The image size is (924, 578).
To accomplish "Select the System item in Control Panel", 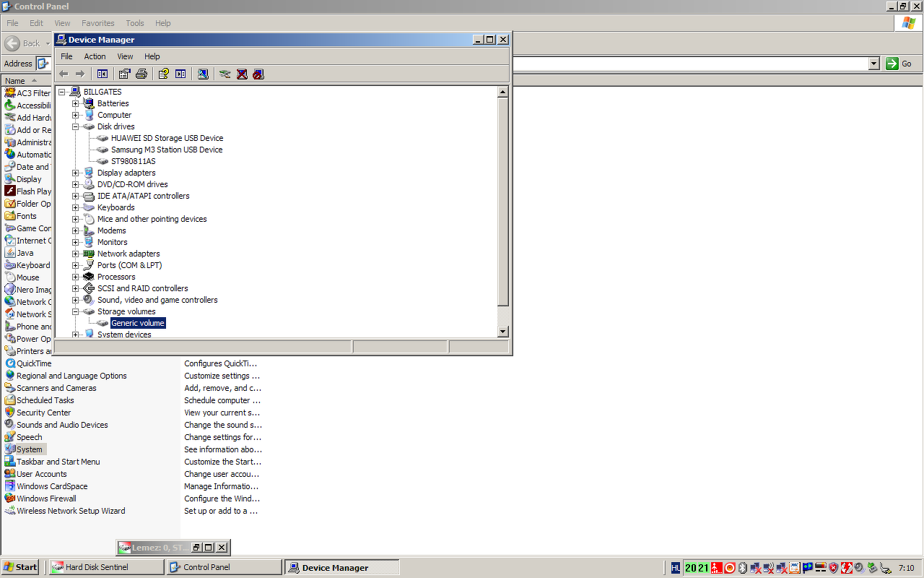I will pos(24,449).
